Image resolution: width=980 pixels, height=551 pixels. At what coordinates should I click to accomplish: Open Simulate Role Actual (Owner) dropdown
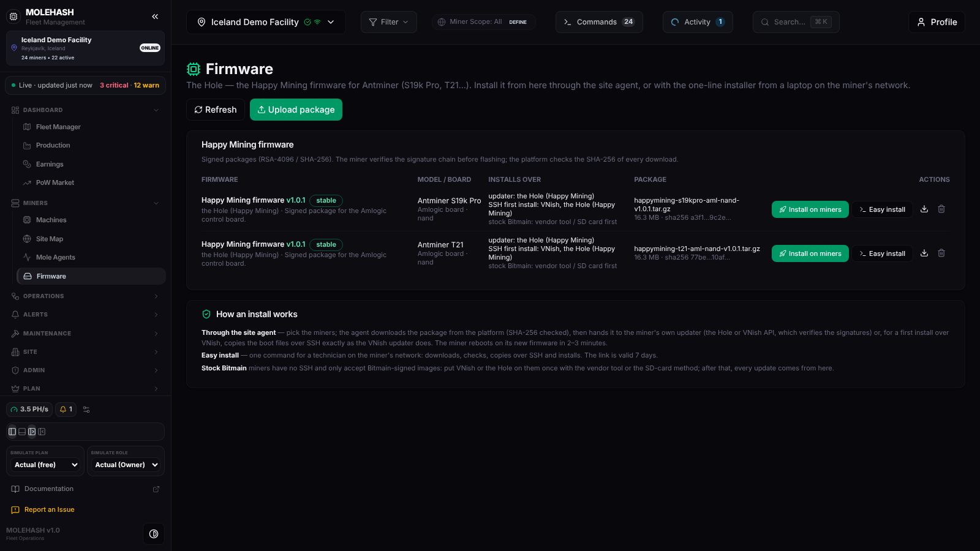(x=126, y=465)
